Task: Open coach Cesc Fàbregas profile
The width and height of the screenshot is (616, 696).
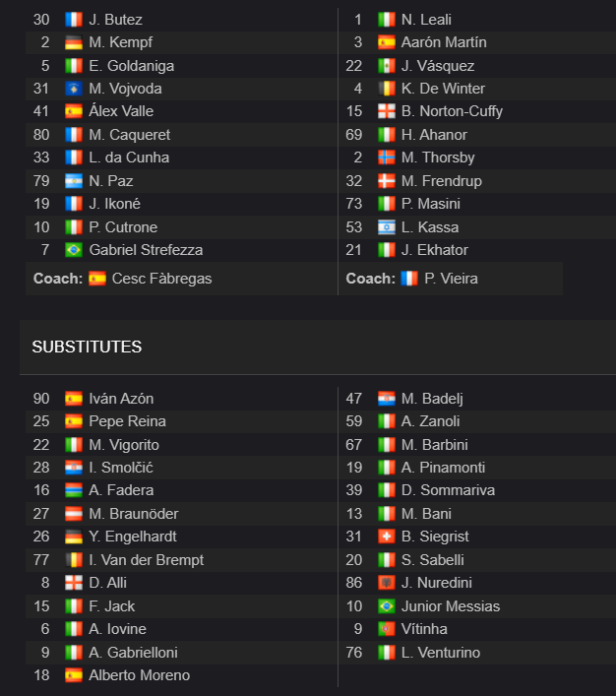Action: 161,279
